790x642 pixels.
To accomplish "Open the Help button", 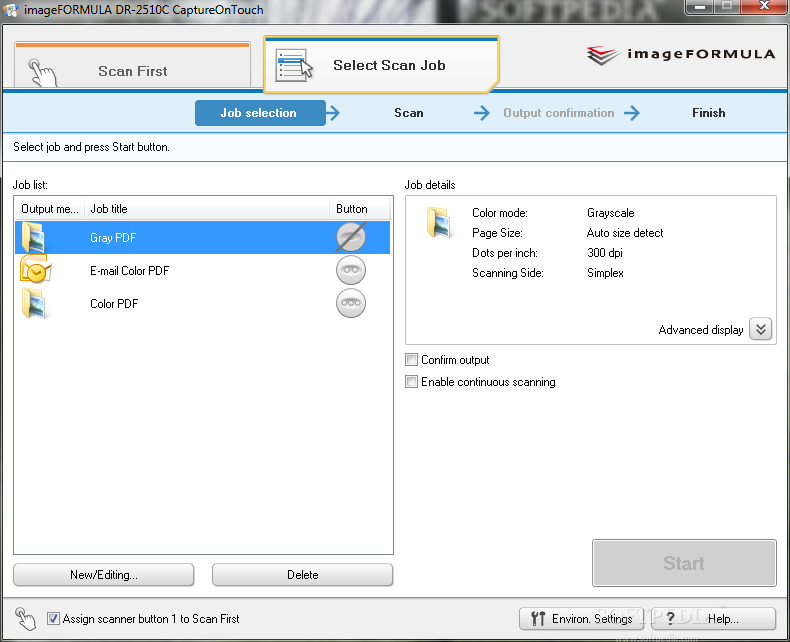I will 713,619.
